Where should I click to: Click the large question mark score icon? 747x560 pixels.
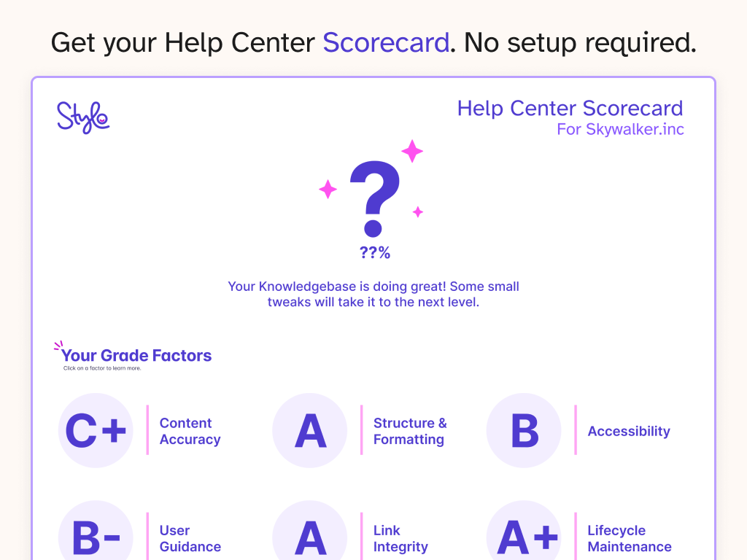click(374, 198)
